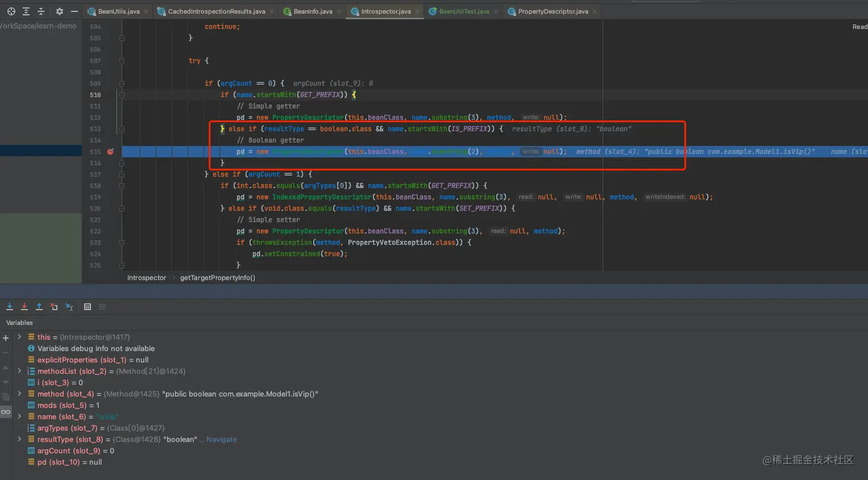Click Drop Frame debugger icon

(54, 307)
